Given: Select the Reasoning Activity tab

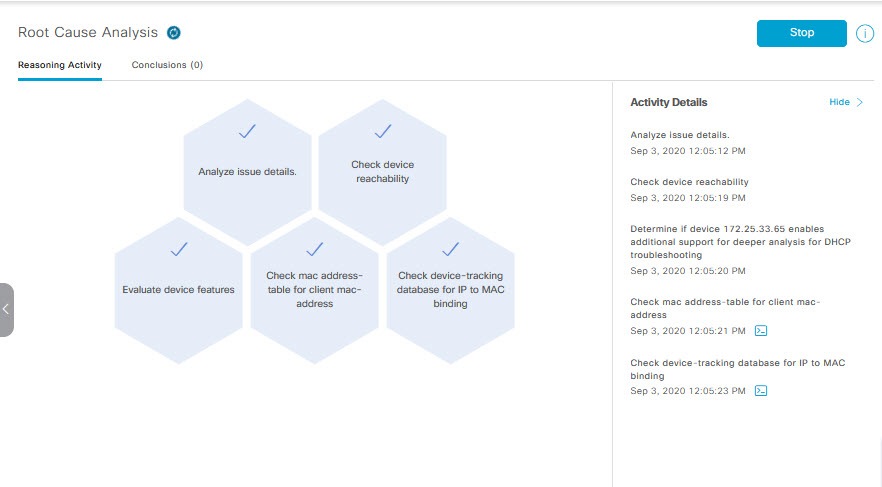Looking at the screenshot, I should [60, 65].
